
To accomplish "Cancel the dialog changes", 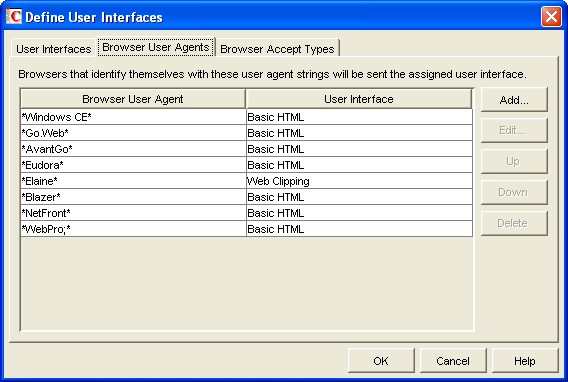I will pos(453,361).
